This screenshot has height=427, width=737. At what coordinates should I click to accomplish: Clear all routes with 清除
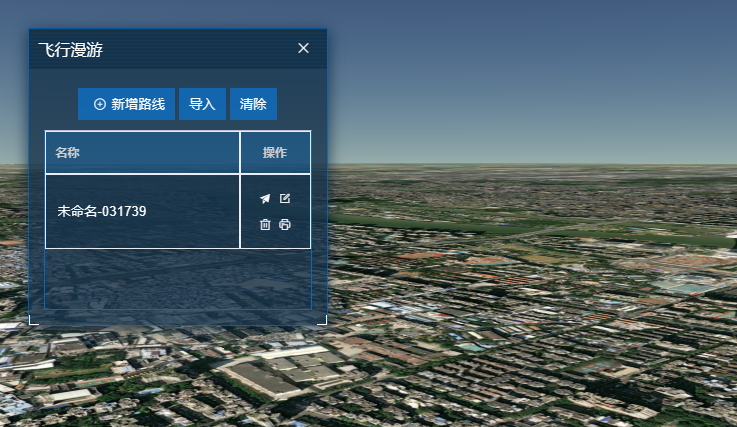point(253,104)
